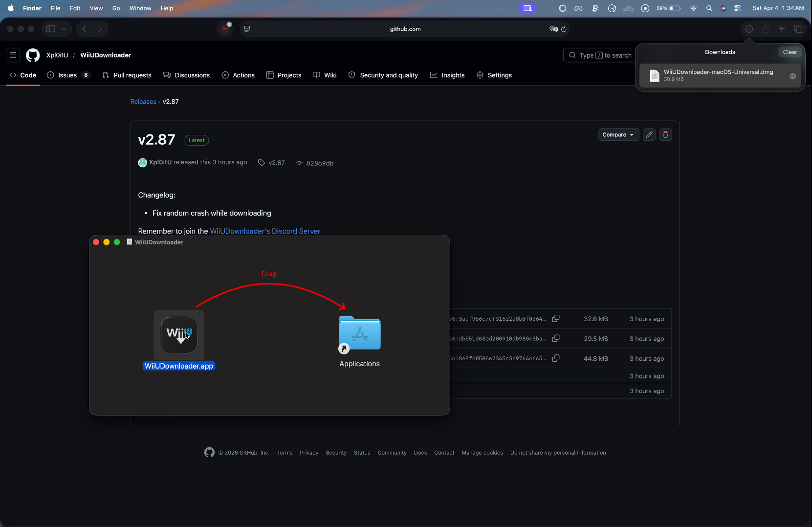Select the WiiUDownloader.app icon in the installer window

[179, 335]
